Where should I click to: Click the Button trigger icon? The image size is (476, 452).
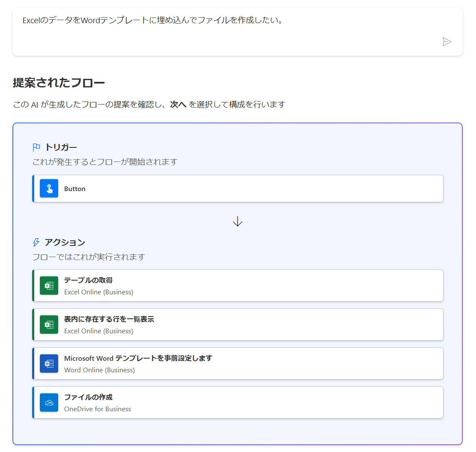[x=49, y=189]
